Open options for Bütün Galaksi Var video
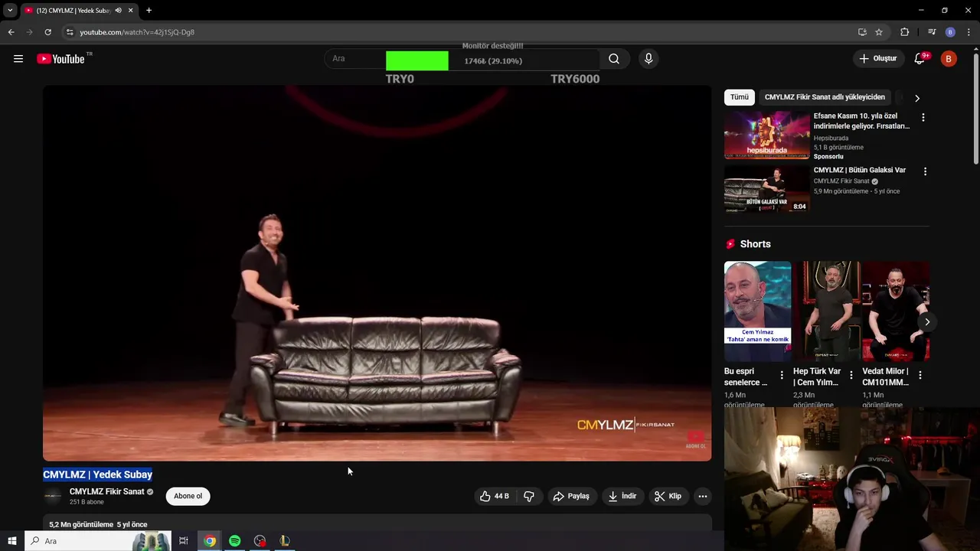The width and height of the screenshot is (980, 551). (925, 171)
